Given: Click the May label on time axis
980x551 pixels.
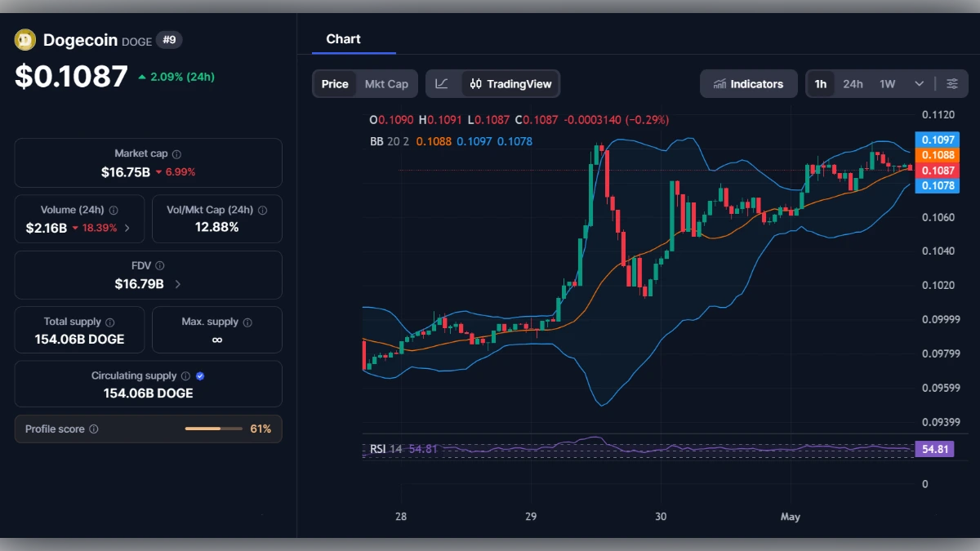Looking at the screenshot, I should coord(790,517).
